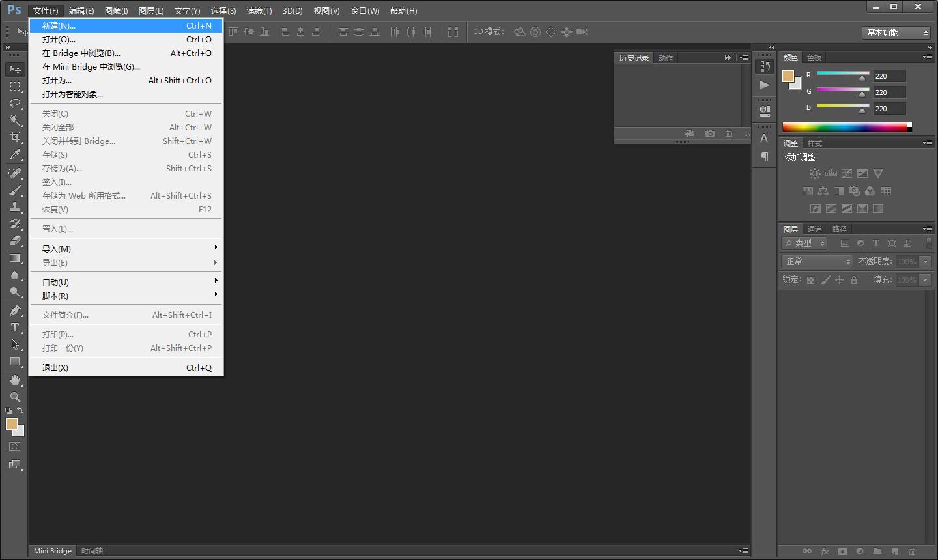Screen dimensions: 938x560
Task: Select the Eyedropper tool
Action: click(x=15, y=154)
